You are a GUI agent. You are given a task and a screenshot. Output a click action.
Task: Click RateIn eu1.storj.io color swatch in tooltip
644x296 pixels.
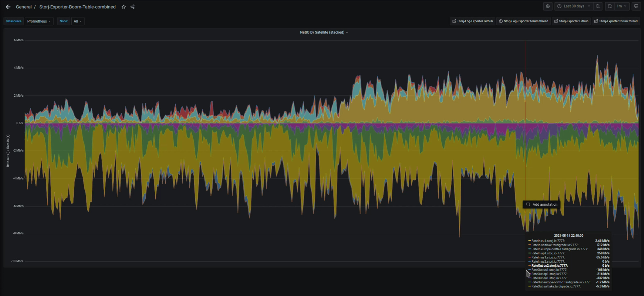[529, 241]
